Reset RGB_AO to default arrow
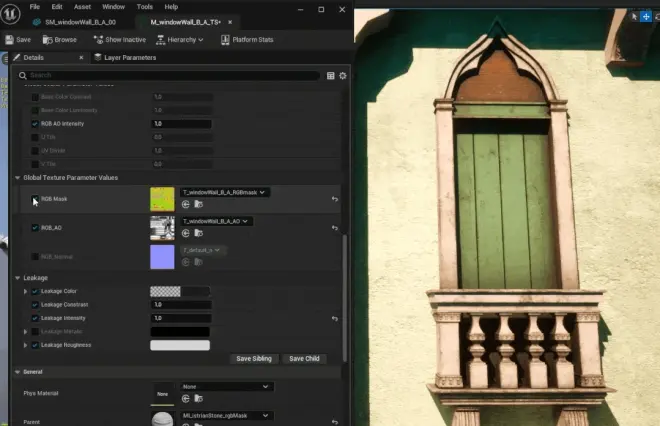 tap(335, 228)
